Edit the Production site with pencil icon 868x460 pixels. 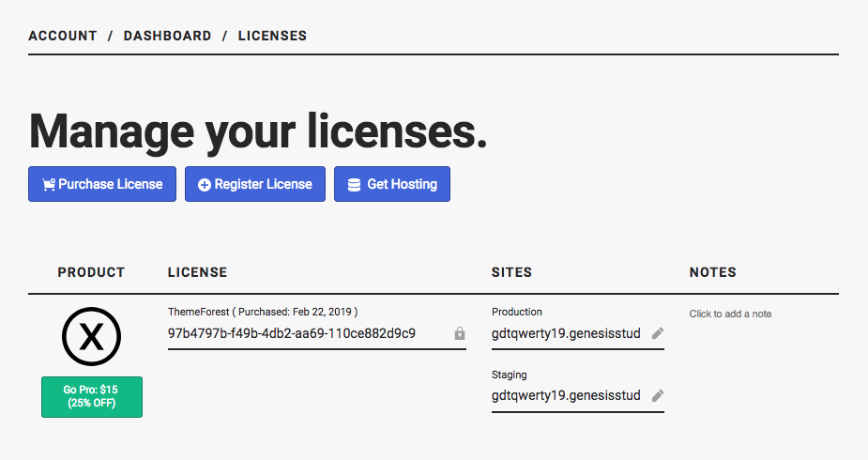pos(658,333)
